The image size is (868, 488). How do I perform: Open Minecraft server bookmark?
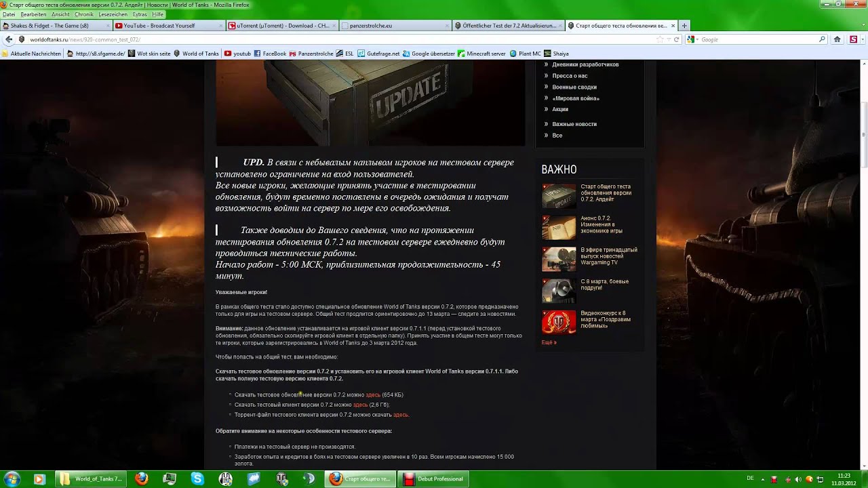click(x=481, y=54)
